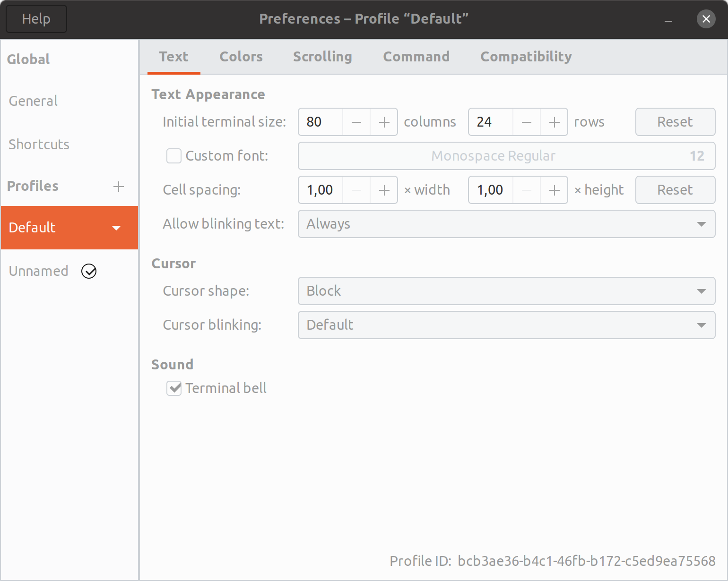Switch to the Compatibility tab
This screenshot has width=728, height=581.
[526, 57]
